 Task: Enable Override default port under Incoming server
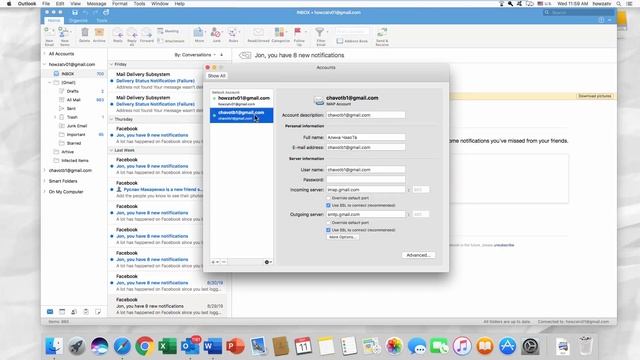(x=328, y=198)
